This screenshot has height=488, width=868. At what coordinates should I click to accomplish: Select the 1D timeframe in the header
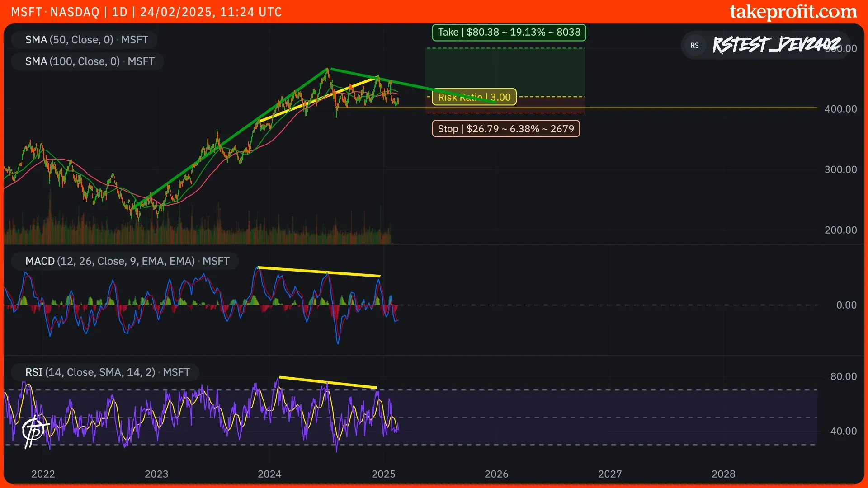tap(120, 12)
